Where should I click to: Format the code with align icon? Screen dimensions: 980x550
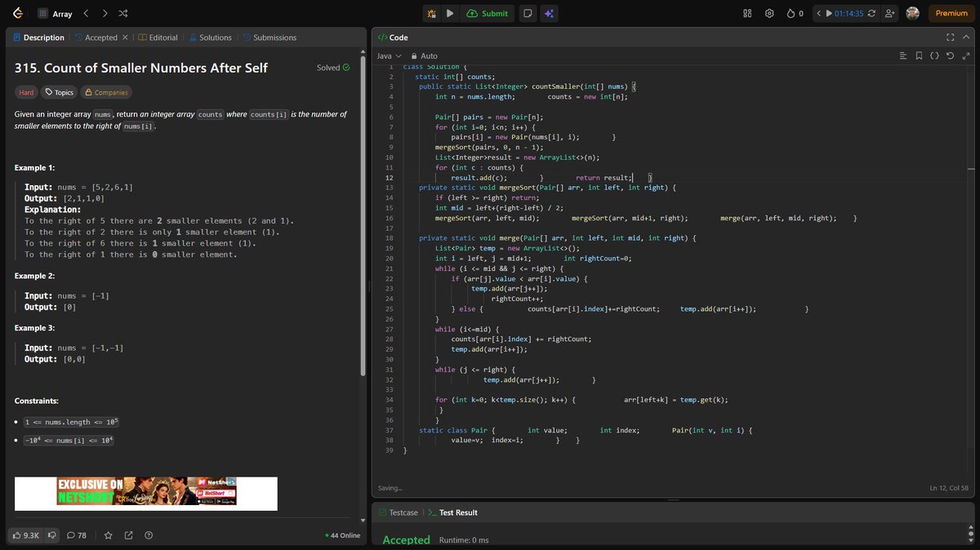[x=903, y=55]
